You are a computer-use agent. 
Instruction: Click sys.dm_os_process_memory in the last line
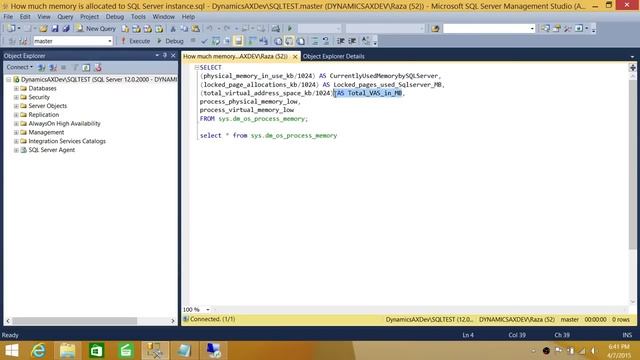(293, 136)
